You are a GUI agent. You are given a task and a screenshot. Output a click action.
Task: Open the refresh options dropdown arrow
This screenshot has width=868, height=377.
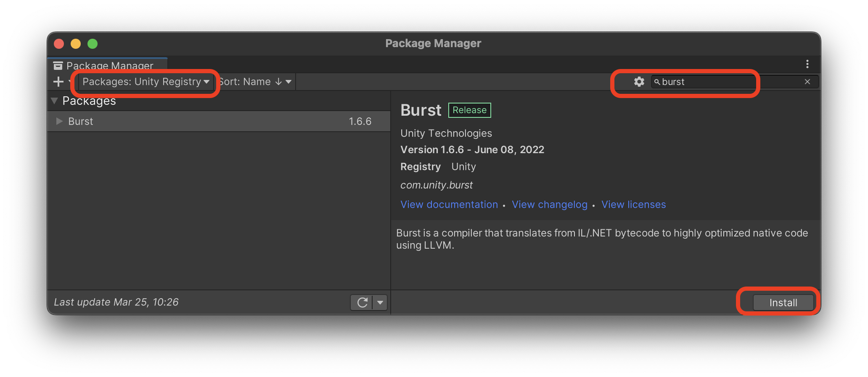[x=380, y=303]
